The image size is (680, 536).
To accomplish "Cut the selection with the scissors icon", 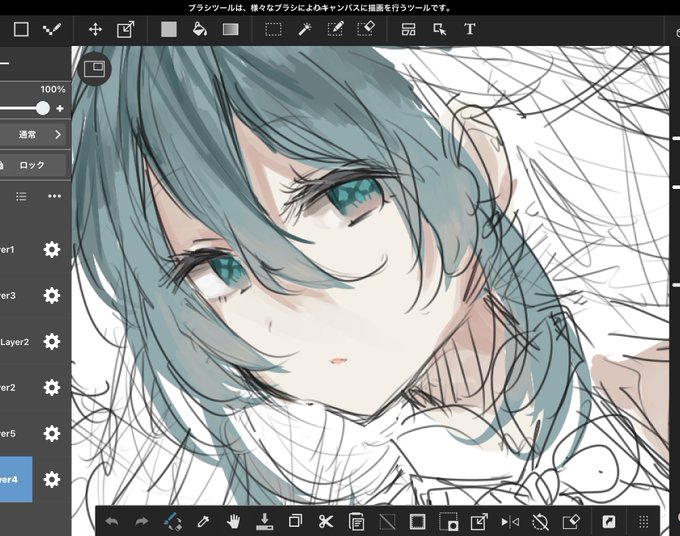I will click(326, 522).
